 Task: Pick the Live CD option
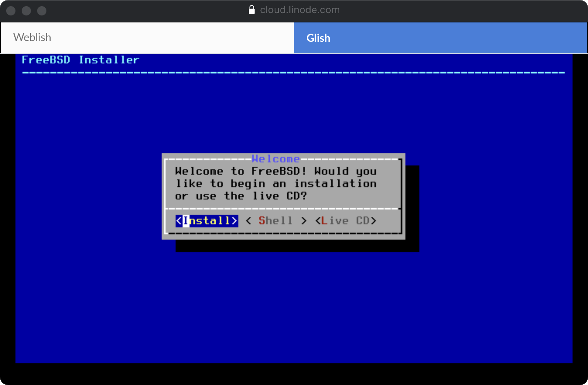[x=345, y=221]
